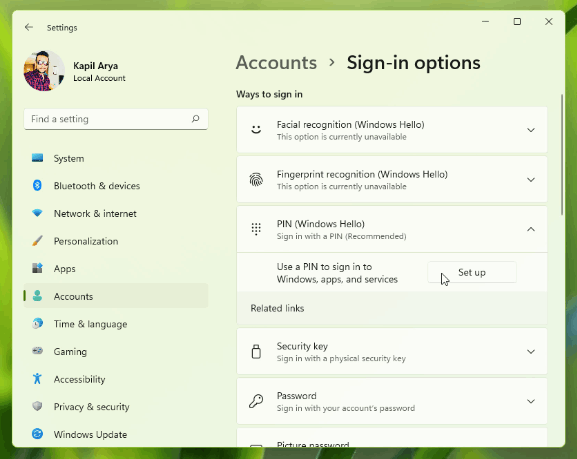Close the Settings window

tap(549, 22)
